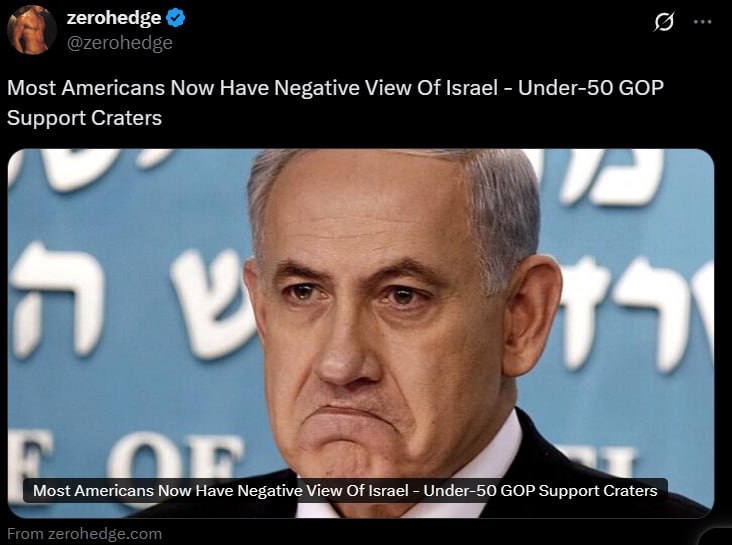The image size is (732, 545).
Task: Click the word 'From' before zerohedge.com
Action: click(26, 534)
